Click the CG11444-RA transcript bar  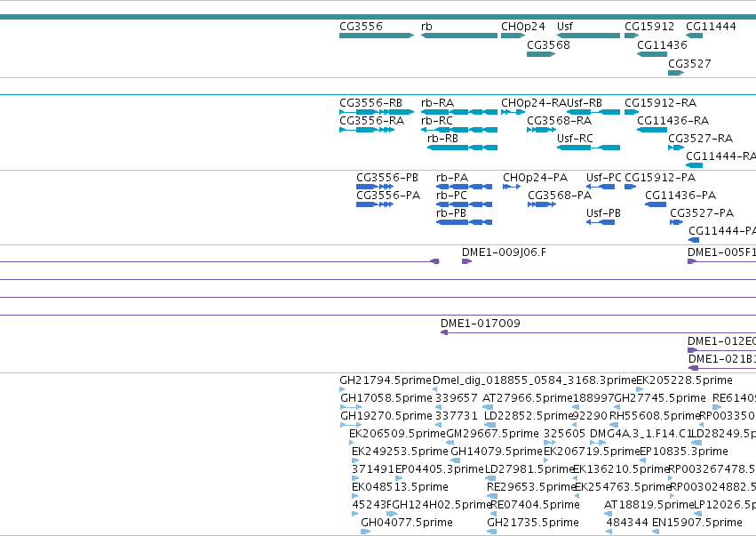coord(695,165)
